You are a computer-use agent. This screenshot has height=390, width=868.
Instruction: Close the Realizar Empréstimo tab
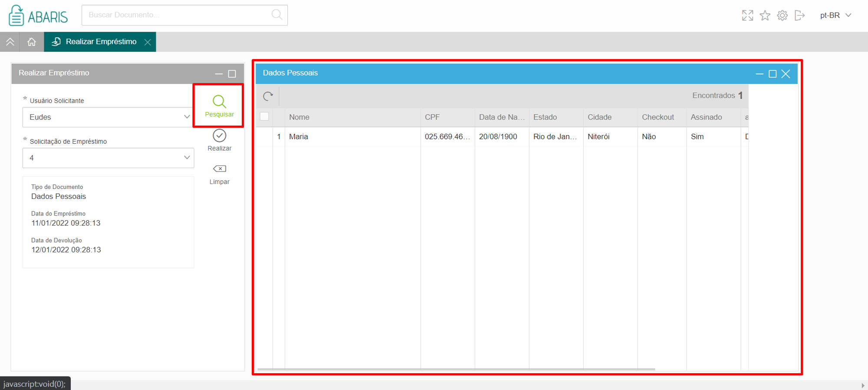click(x=148, y=42)
